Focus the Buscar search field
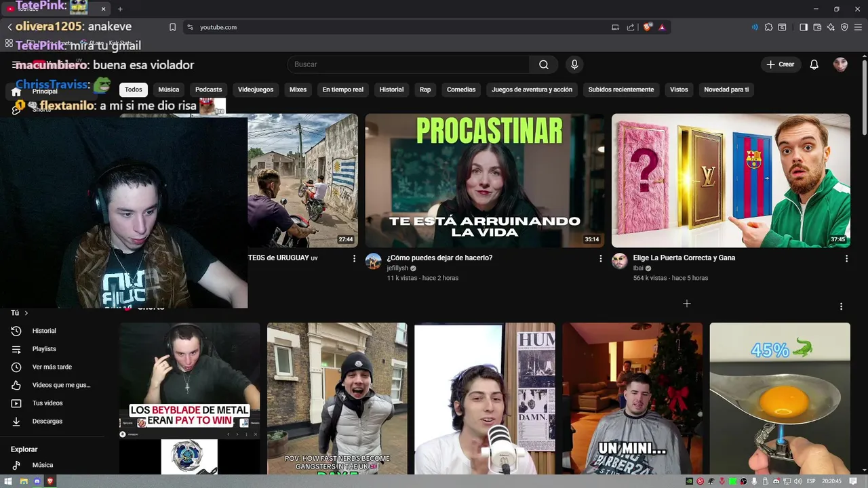 (x=408, y=64)
